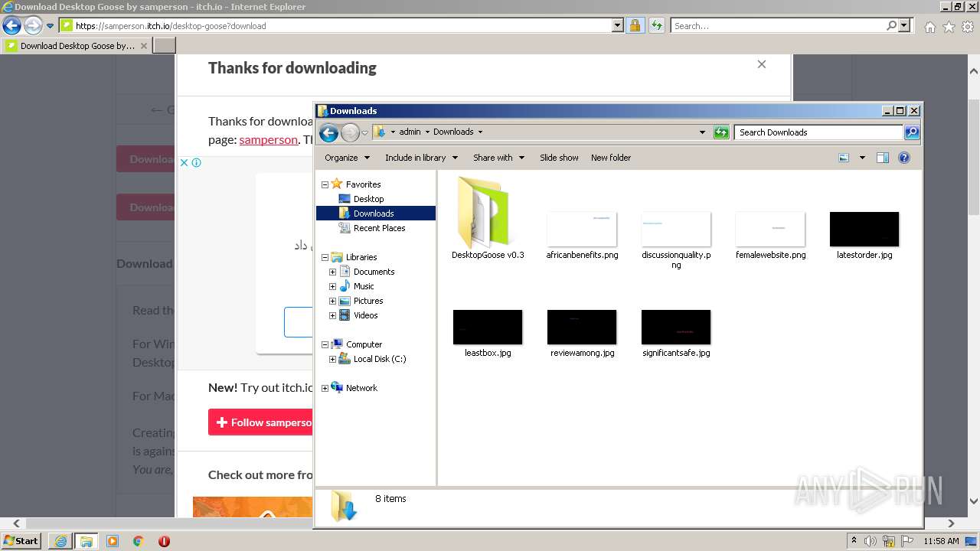Expand the Pictures library node
Image resolution: width=980 pixels, height=551 pixels.
pos(332,301)
